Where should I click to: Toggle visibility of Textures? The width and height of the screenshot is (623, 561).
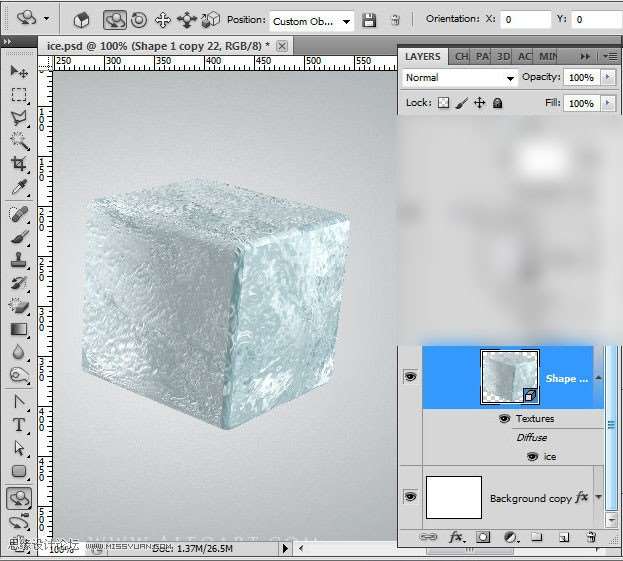[504, 418]
